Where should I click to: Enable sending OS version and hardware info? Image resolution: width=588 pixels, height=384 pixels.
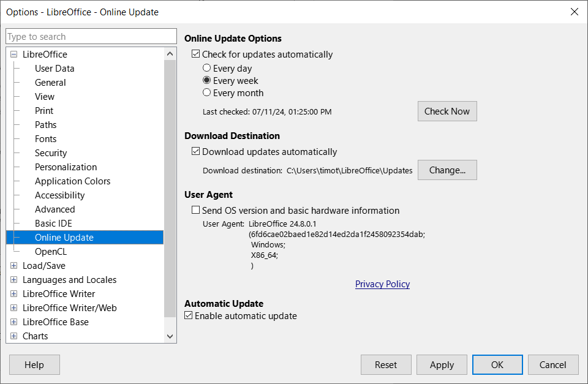click(196, 209)
